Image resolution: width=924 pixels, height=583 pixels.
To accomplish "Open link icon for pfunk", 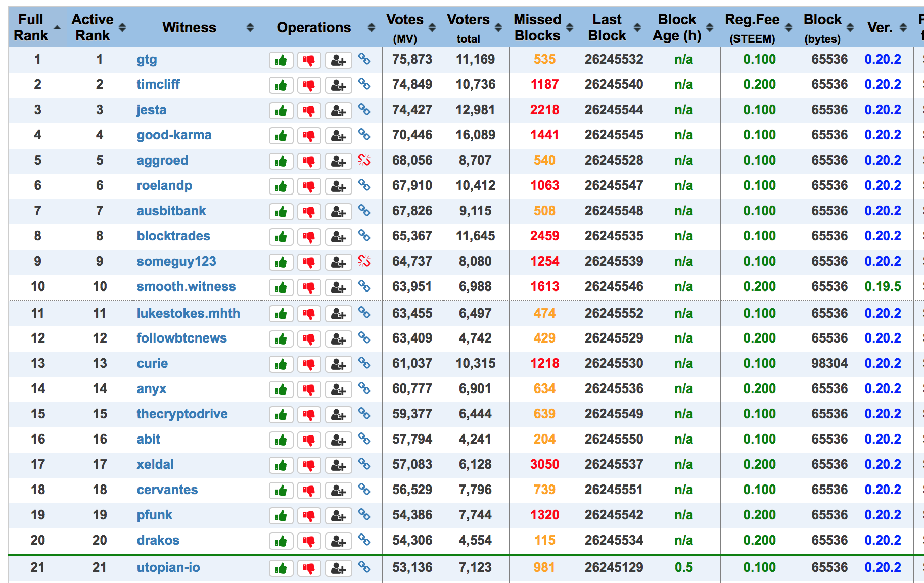I will point(364,515).
